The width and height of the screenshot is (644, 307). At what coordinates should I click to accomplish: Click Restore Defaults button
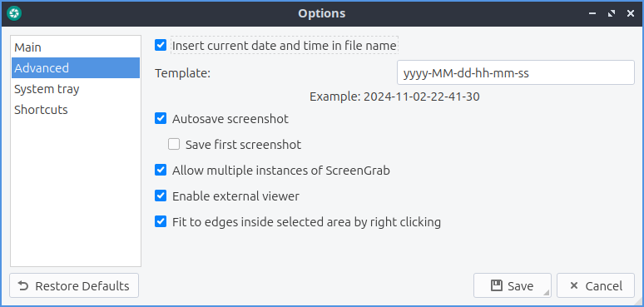click(x=74, y=285)
